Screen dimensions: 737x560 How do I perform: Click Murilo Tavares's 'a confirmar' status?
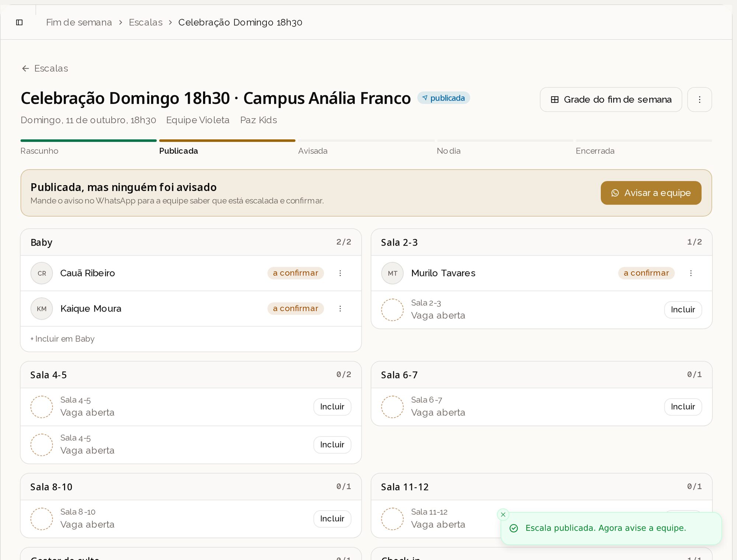pyautogui.click(x=646, y=273)
